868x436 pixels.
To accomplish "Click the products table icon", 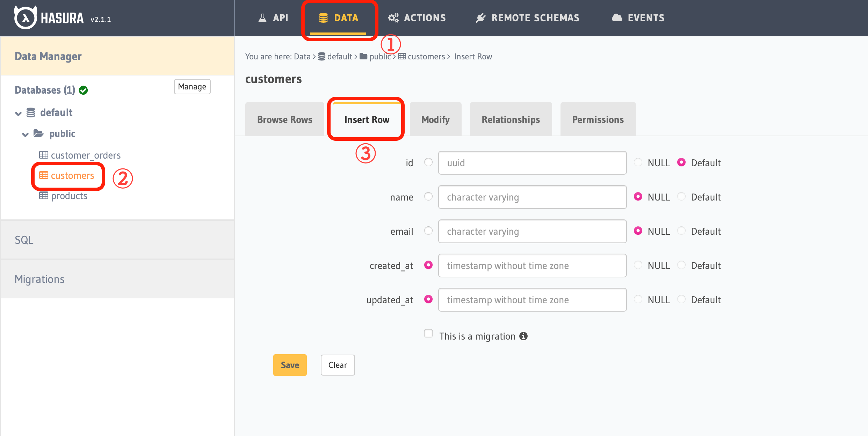I will [44, 196].
